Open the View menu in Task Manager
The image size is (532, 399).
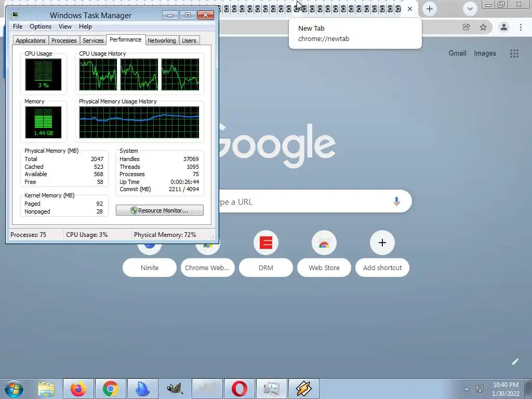(x=65, y=26)
